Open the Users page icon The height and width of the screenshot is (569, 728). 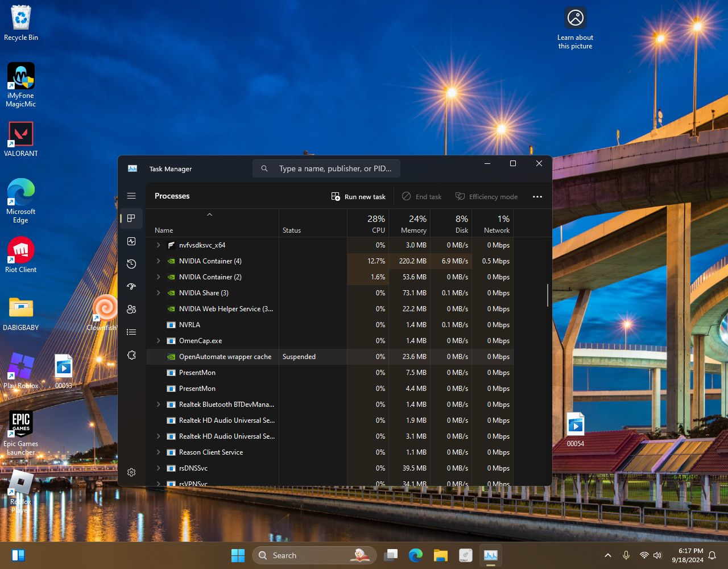click(x=131, y=310)
